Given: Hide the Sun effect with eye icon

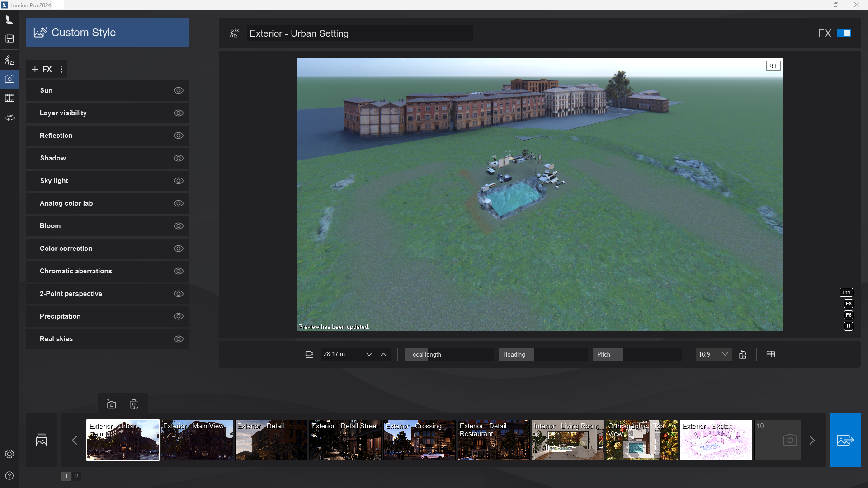Looking at the screenshot, I should [179, 90].
